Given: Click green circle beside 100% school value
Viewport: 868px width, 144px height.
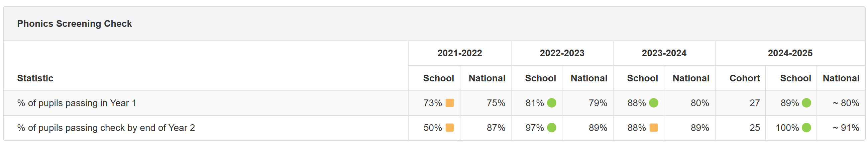Looking at the screenshot, I should tap(806, 128).
